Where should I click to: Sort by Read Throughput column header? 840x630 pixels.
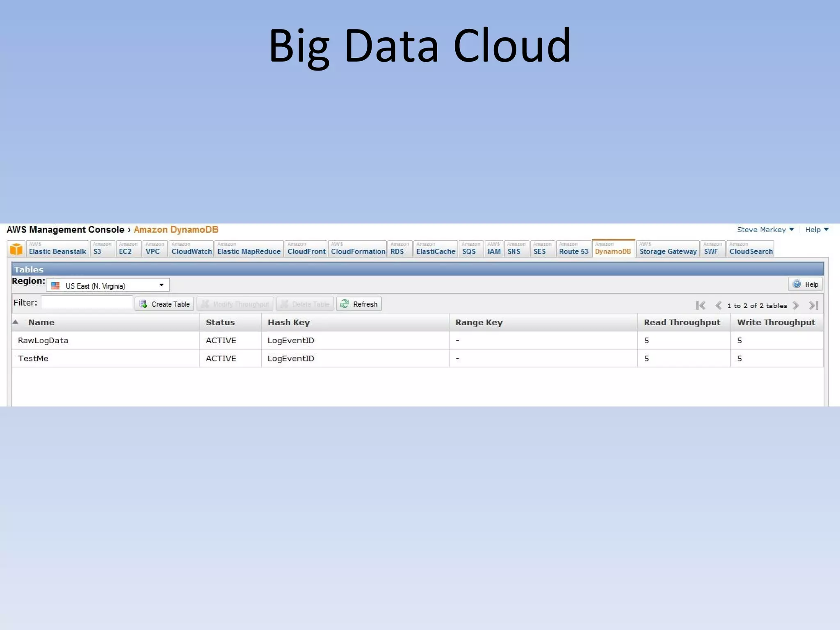click(x=684, y=322)
